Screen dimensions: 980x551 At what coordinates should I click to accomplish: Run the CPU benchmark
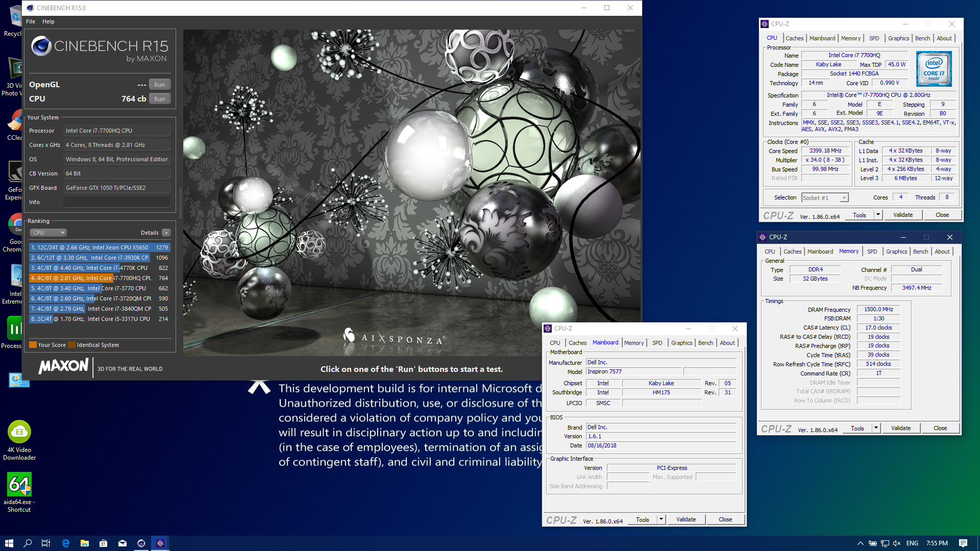pyautogui.click(x=160, y=99)
